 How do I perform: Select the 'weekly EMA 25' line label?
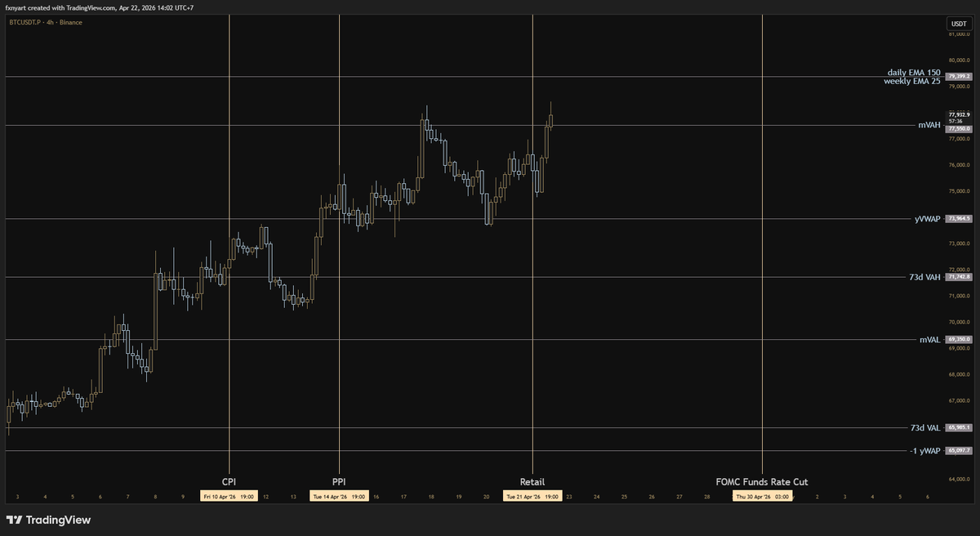tap(912, 82)
